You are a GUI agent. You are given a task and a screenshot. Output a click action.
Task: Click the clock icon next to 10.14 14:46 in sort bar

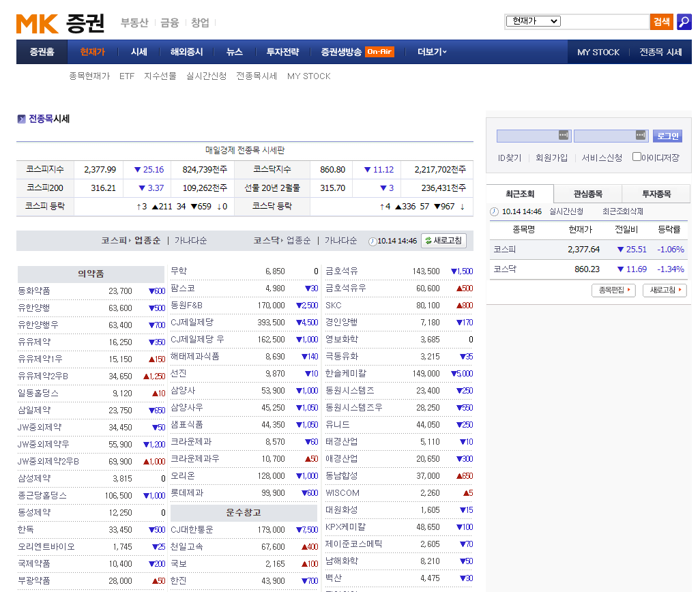(x=373, y=241)
